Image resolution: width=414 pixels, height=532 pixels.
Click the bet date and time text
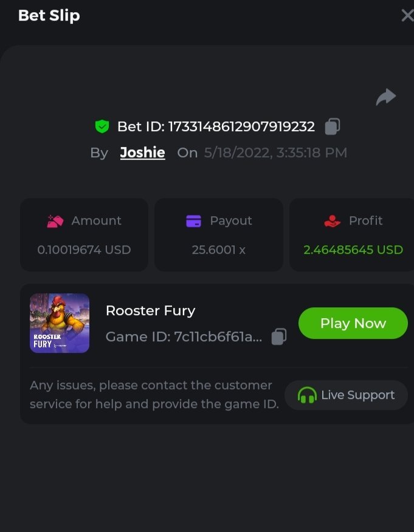click(275, 152)
